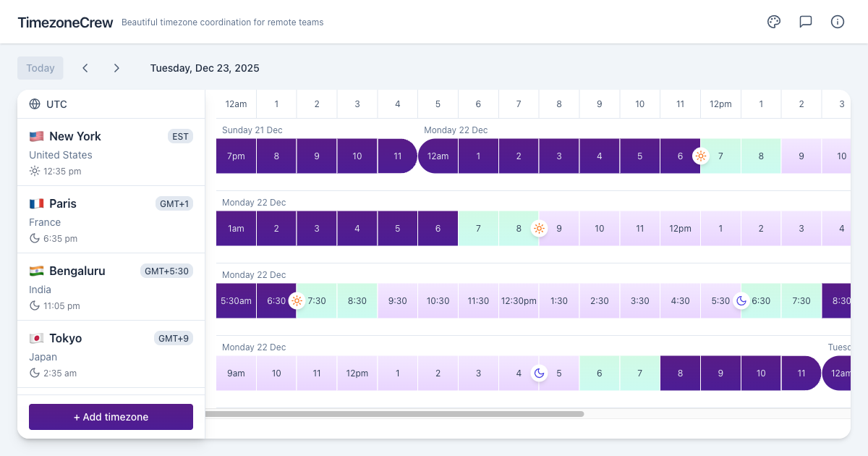Select the 12am cell in New York row
Image resolution: width=868 pixels, height=456 pixels.
[x=438, y=156]
